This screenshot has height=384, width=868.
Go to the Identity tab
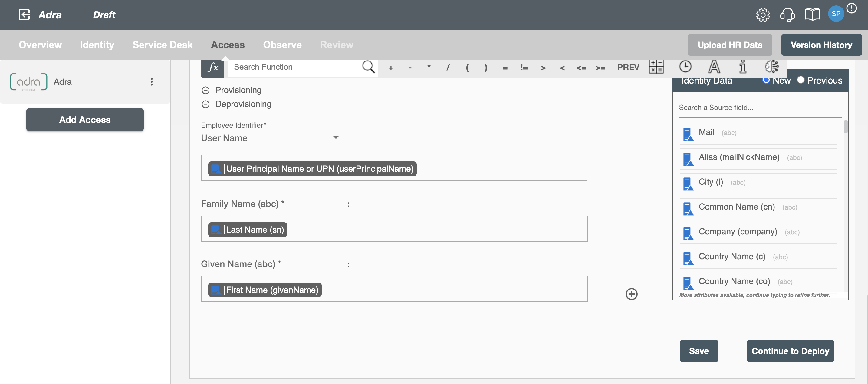point(97,45)
